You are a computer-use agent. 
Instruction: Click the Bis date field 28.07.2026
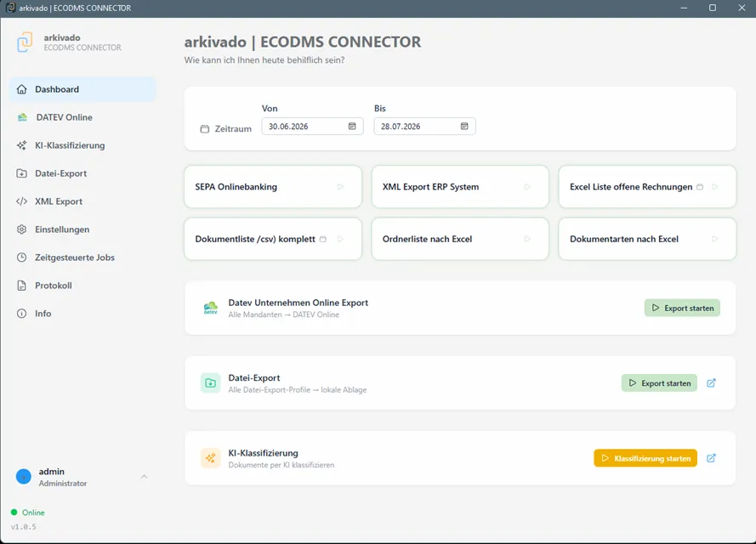(x=424, y=127)
